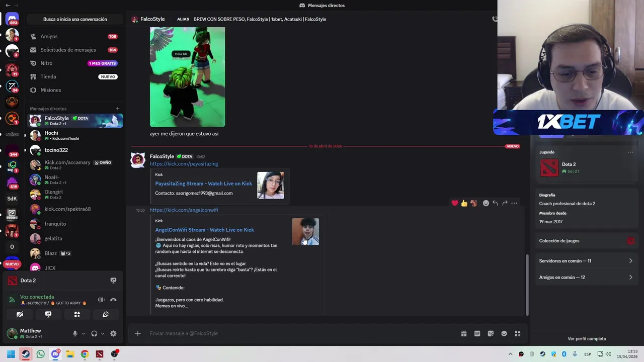Viewport: 644px width, 362px height.
Task: Deafen audio with headphones icon
Action: pyautogui.click(x=94, y=333)
